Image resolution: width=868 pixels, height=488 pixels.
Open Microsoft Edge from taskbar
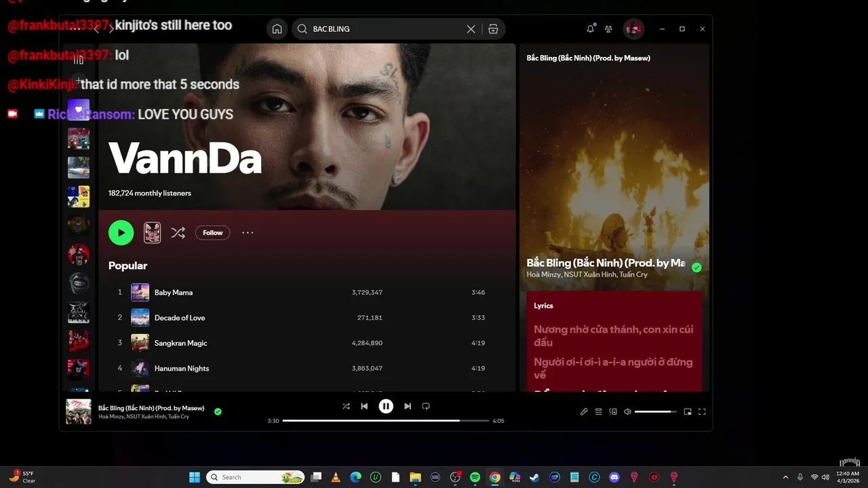355,477
